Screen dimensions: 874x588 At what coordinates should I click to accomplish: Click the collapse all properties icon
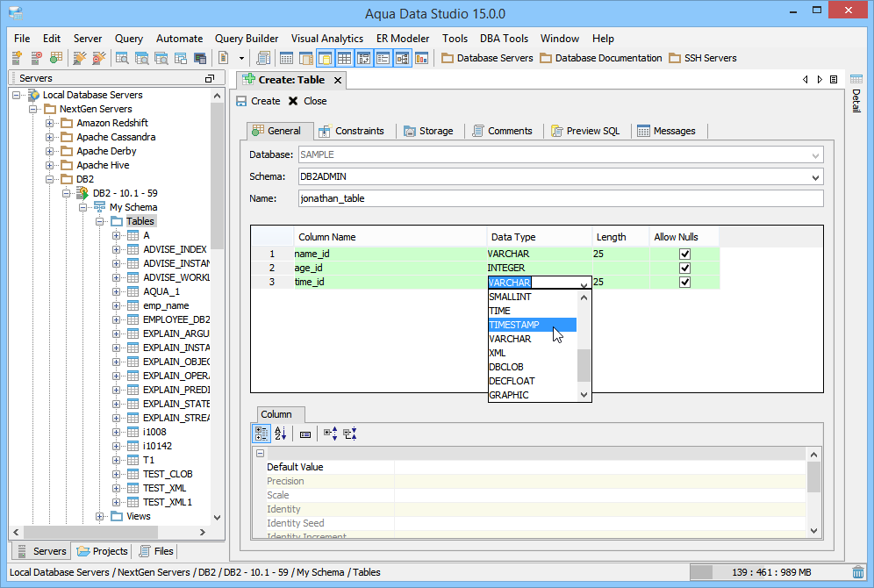click(349, 434)
